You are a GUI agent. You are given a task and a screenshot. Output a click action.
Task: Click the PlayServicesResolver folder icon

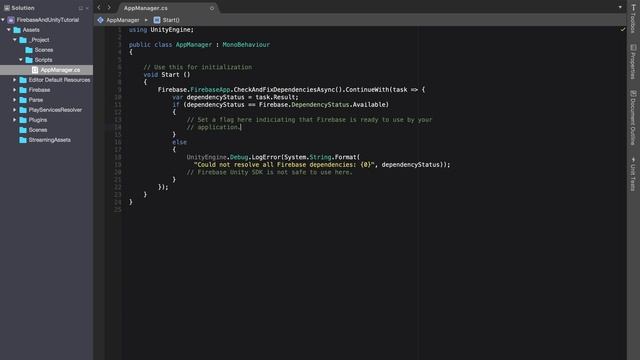pyautogui.click(x=23, y=110)
